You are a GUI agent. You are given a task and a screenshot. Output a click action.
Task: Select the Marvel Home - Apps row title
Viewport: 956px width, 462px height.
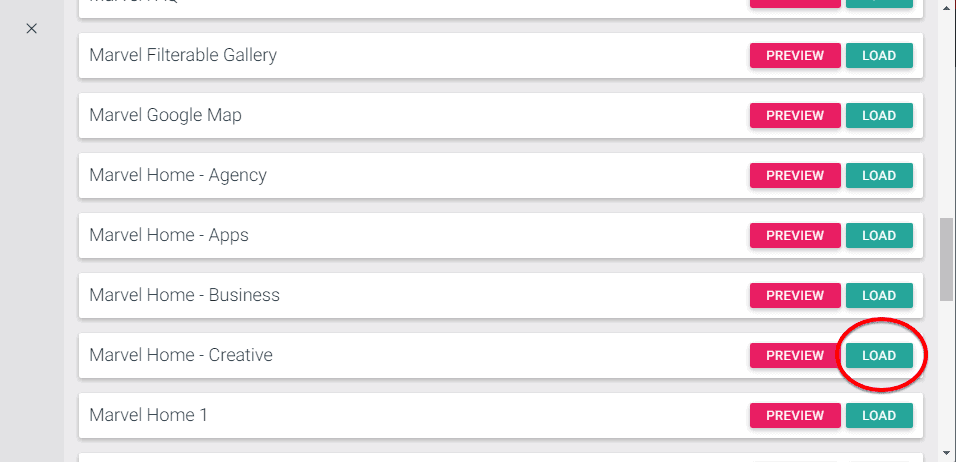click(169, 235)
